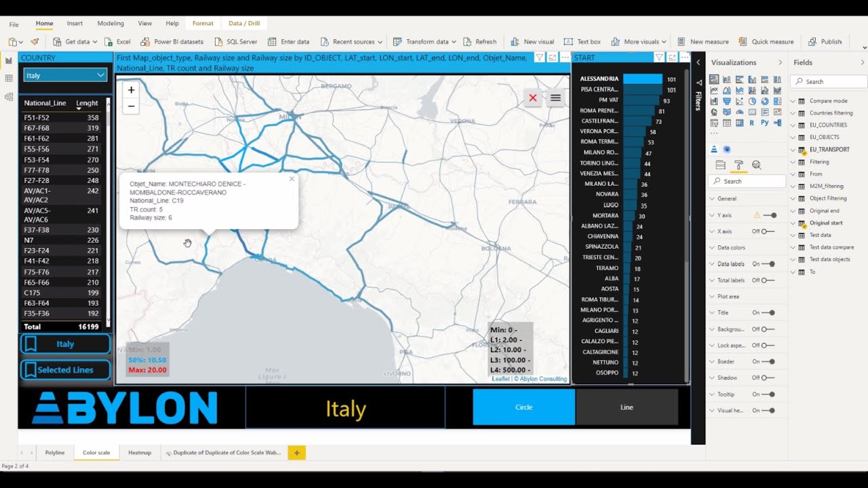This screenshot has width=868, height=488.
Task: Open the Data / Drill tab
Action: pyautogui.click(x=244, y=23)
